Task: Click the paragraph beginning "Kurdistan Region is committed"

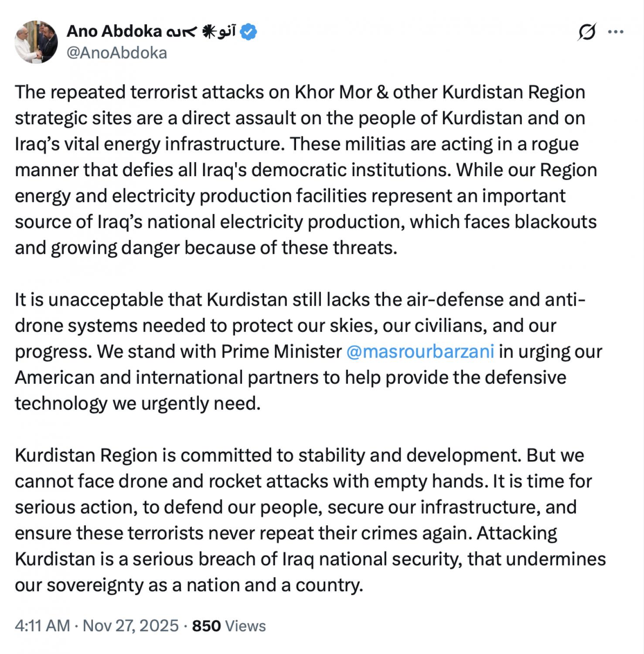Action: [x=305, y=520]
